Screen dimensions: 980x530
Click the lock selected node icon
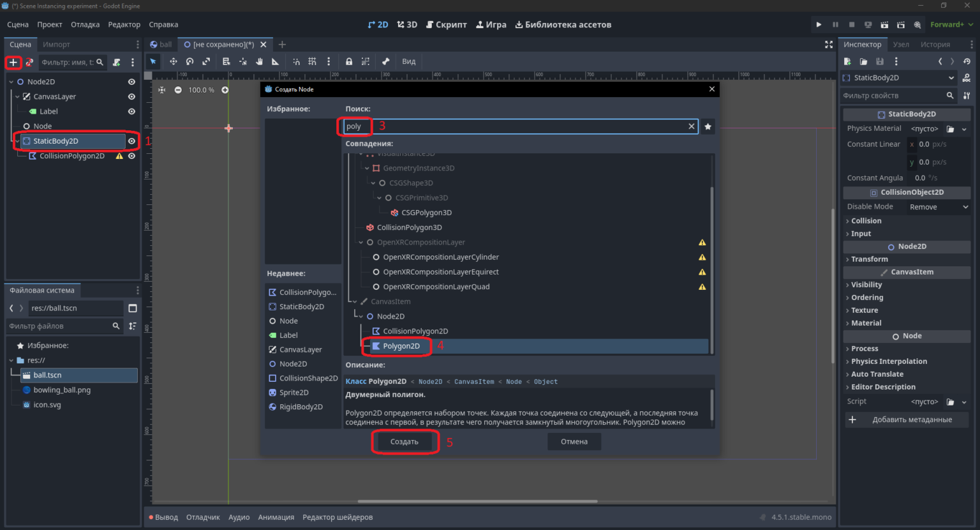pyautogui.click(x=349, y=61)
